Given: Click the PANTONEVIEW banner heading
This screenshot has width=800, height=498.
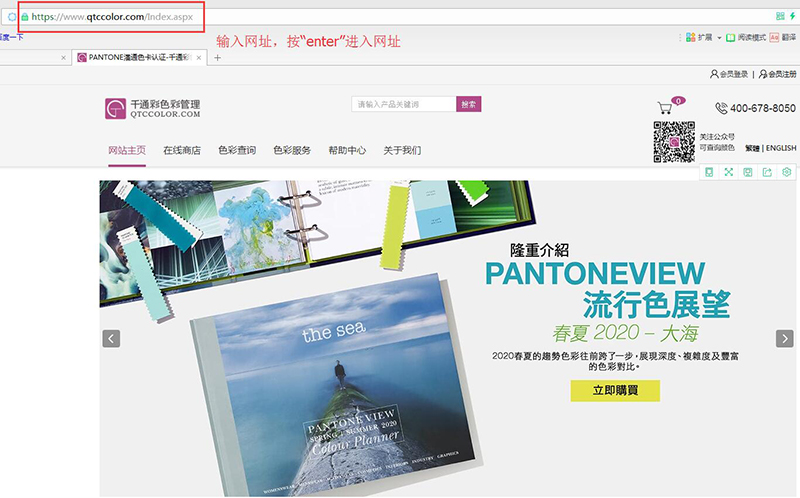Looking at the screenshot, I should (x=595, y=273).
